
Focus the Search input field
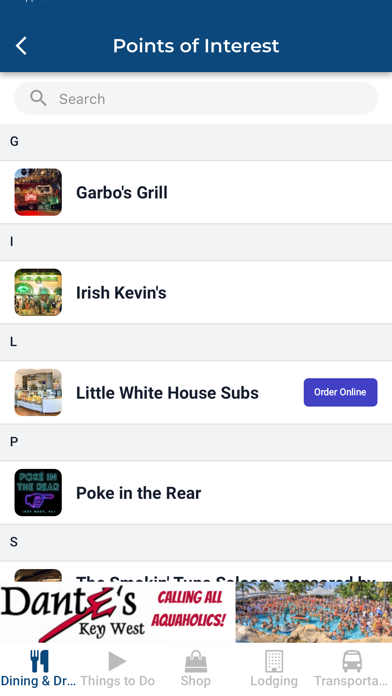(196, 98)
